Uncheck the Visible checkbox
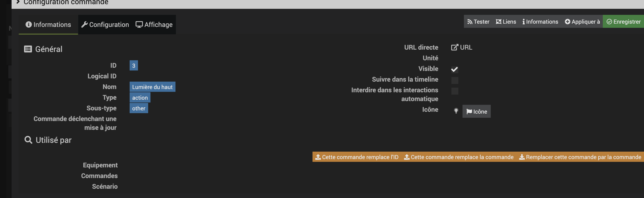Image resolution: width=644 pixels, height=198 pixels. click(x=454, y=69)
